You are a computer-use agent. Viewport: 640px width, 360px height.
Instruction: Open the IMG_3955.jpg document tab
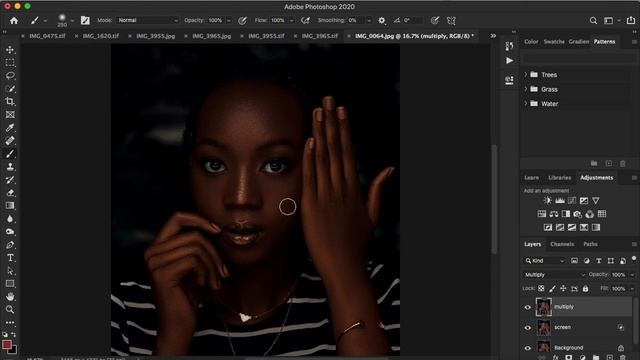point(156,36)
